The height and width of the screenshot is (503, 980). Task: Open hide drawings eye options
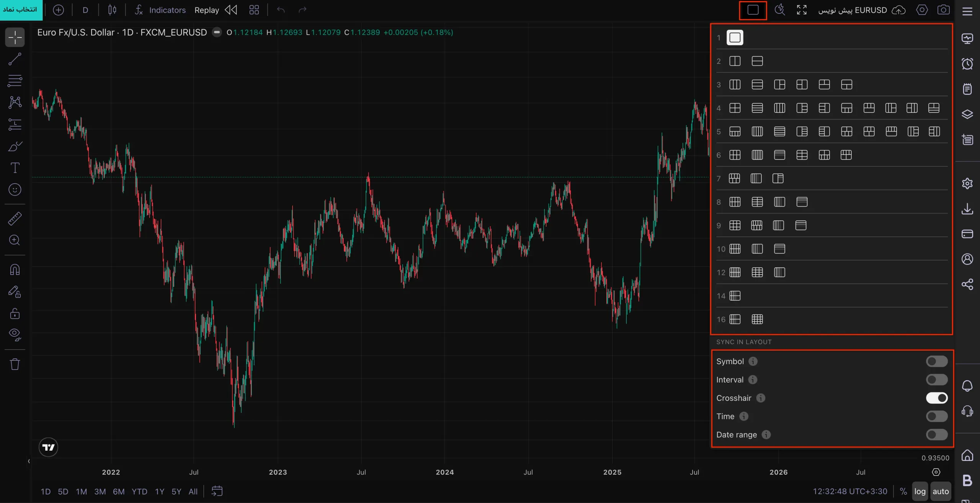(x=15, y=335)
